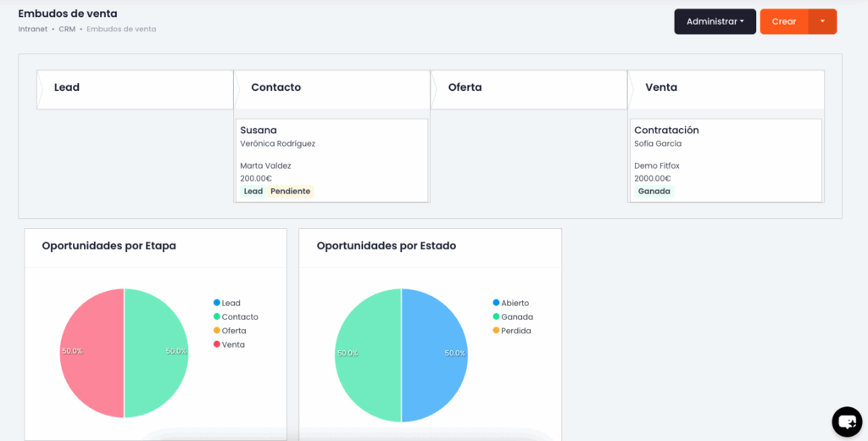Select the Lead stage header

[135, 89]
